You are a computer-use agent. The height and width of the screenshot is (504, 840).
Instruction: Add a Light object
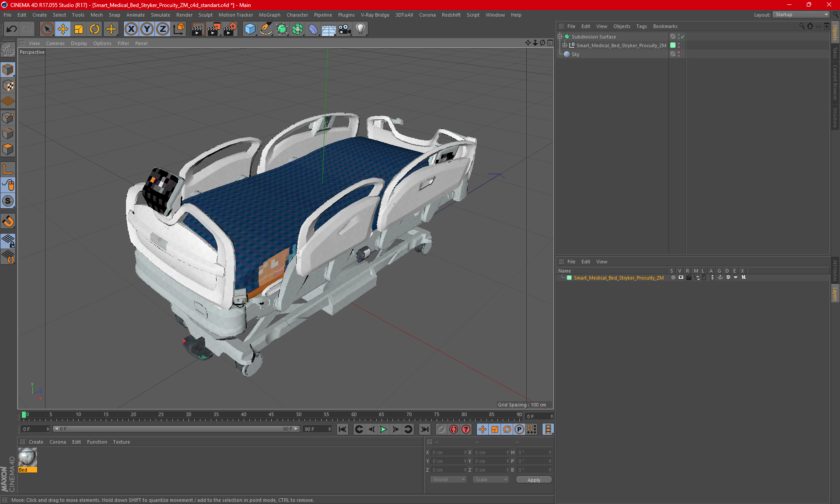click(360, 29)
